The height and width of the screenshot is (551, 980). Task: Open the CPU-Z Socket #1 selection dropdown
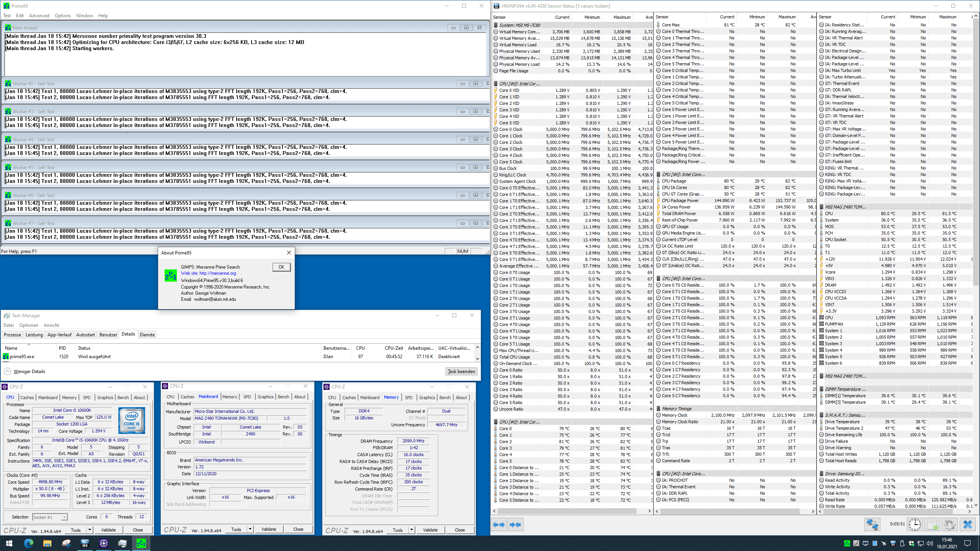pyautogui.click(x=50, y=517)
